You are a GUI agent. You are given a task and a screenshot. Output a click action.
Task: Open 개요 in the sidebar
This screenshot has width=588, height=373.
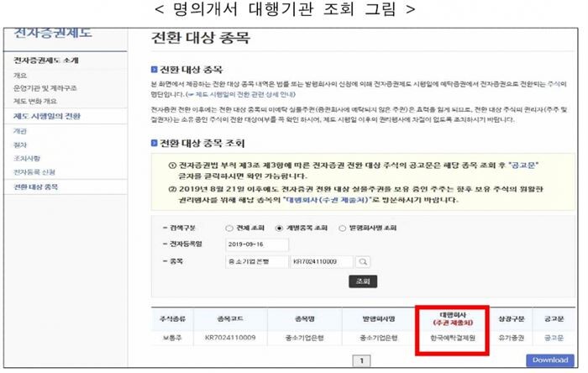20,76
